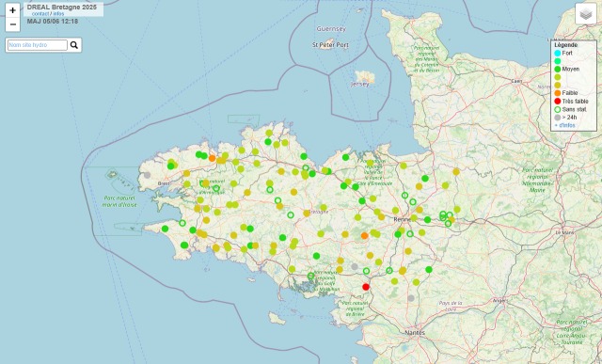Click the magnifier search icon
This screenshot has width=602, height=364.
74,45
